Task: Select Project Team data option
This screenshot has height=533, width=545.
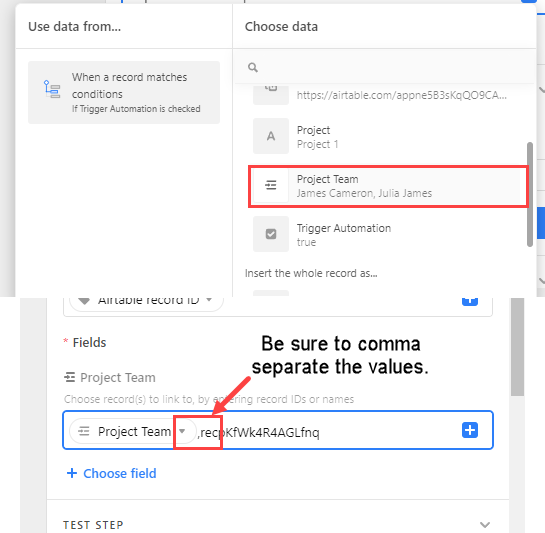Action: click(388, 186)
